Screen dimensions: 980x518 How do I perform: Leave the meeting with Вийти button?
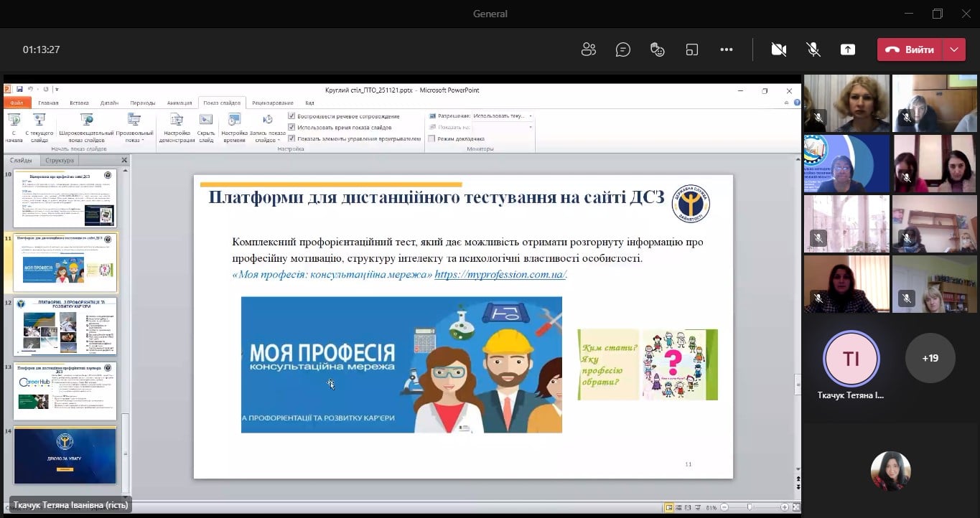910,50
